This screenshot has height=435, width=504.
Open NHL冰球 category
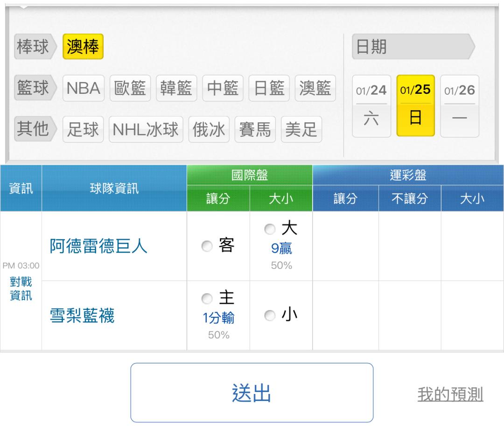pyautogui.click(x=146, y=129)
